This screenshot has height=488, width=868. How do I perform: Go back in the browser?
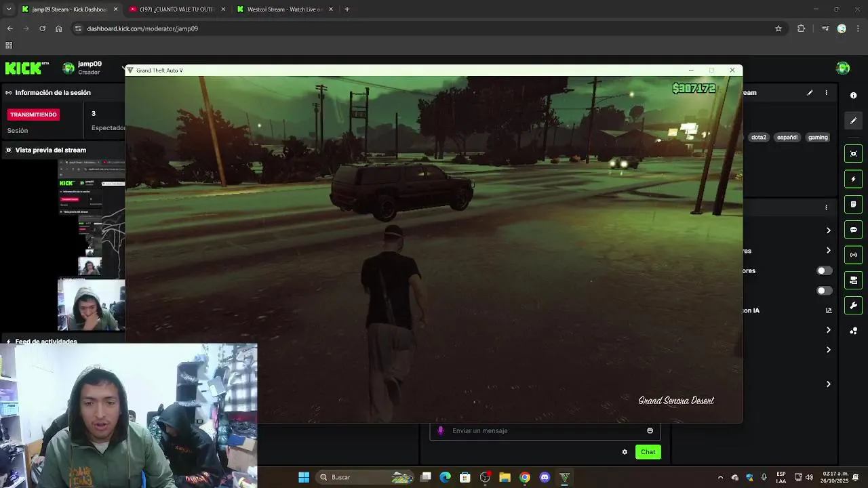[9, 28]
